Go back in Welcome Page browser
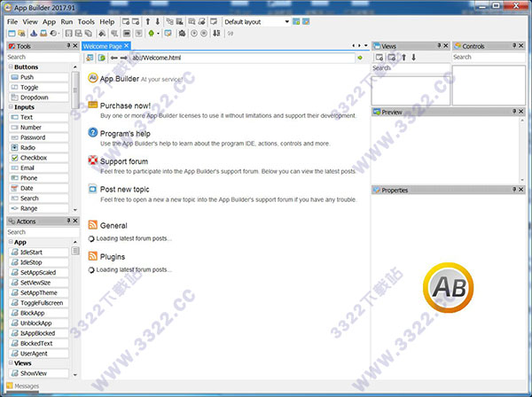The image size is (532, 397). [114, 58]
